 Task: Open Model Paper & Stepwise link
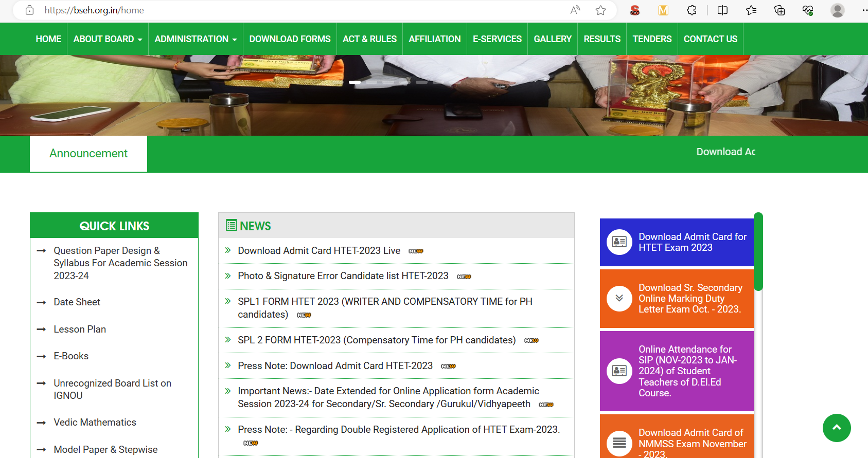[x=106, y=449]
